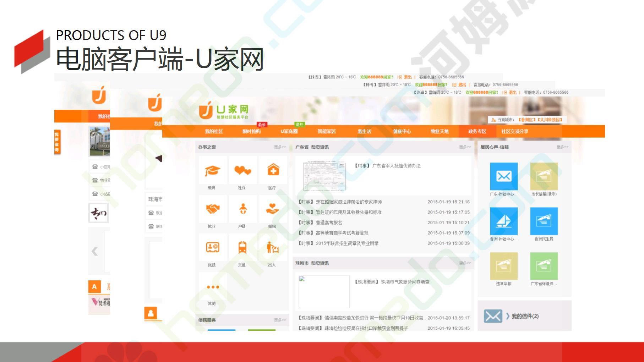
Task: Click orange user icon in middle window
Action: tap(151, 313)
